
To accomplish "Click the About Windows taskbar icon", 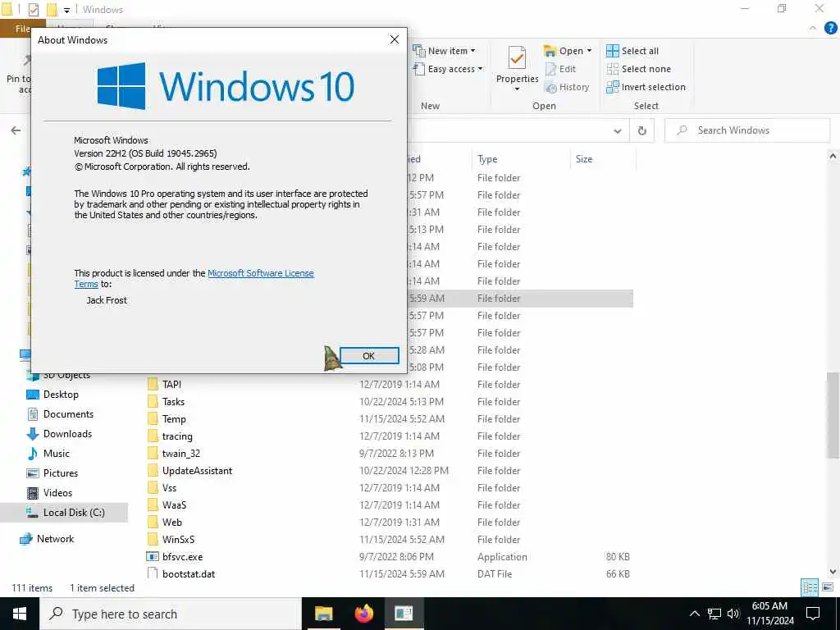I will pyautogui.click(x=404, y=614).
